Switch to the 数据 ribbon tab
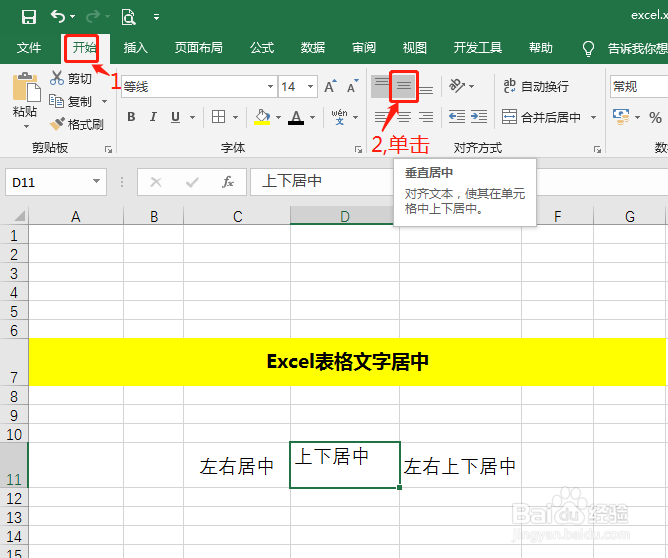 [313, 48]
